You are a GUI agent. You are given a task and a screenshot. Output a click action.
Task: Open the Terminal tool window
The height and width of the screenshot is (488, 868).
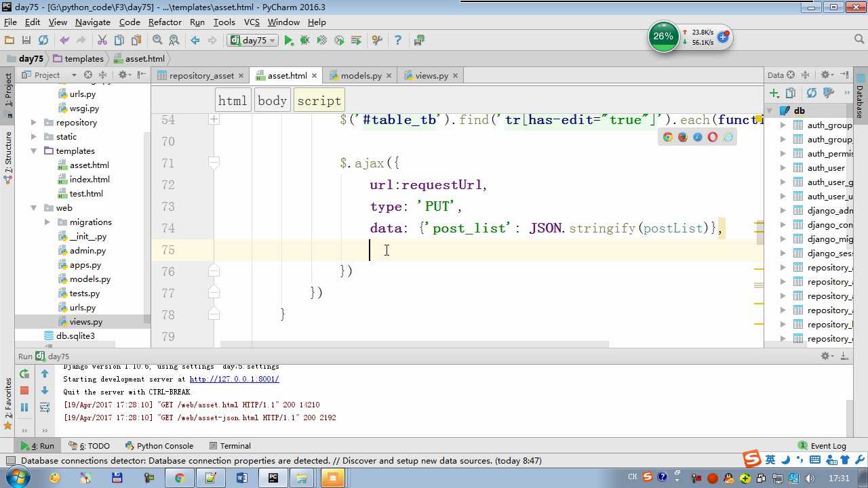click(230, 446)
